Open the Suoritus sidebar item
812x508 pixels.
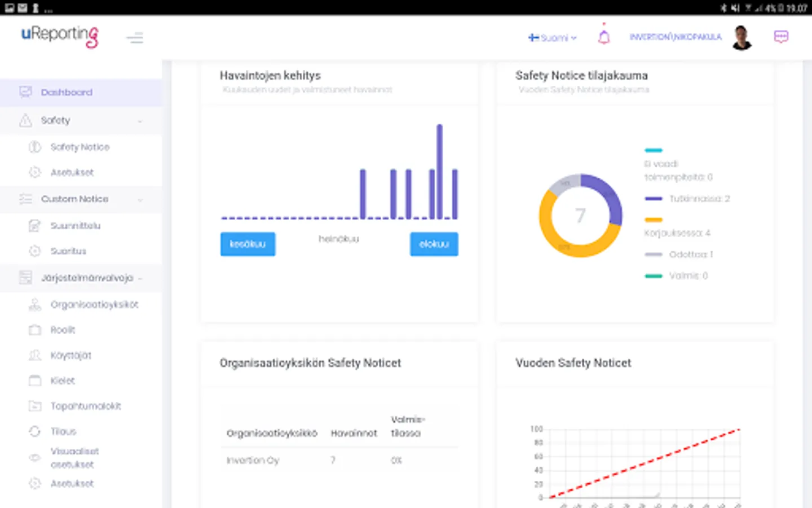[68, 251]
